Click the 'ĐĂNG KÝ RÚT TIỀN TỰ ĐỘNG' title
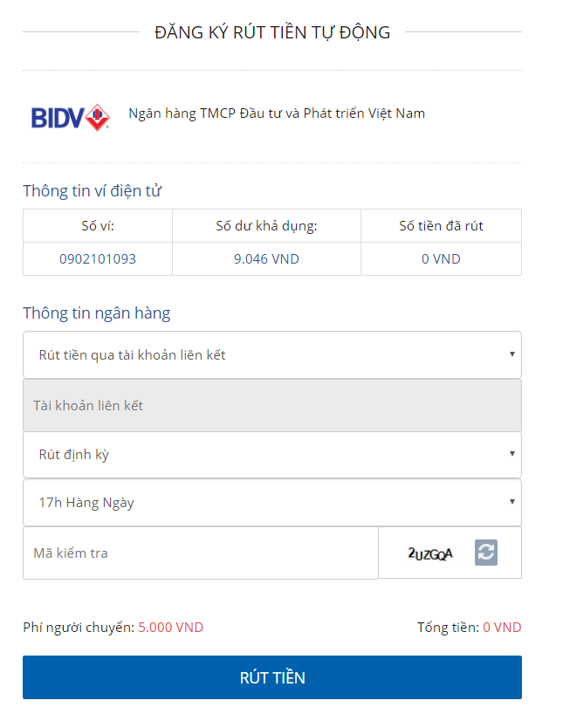This screenshot has width=563, height=728. (x=272, y=32)
